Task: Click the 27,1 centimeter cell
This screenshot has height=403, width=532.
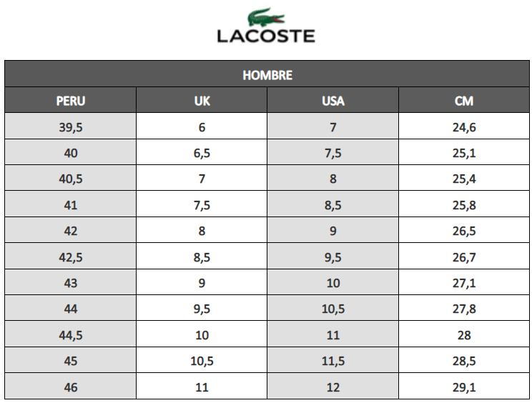Action: coord(464,283)
